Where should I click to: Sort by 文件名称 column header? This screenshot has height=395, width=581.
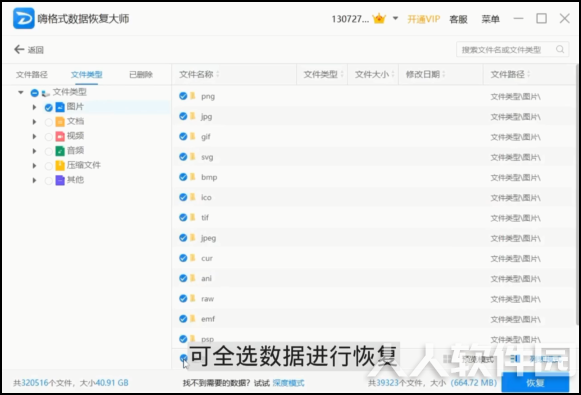[199, 74]
